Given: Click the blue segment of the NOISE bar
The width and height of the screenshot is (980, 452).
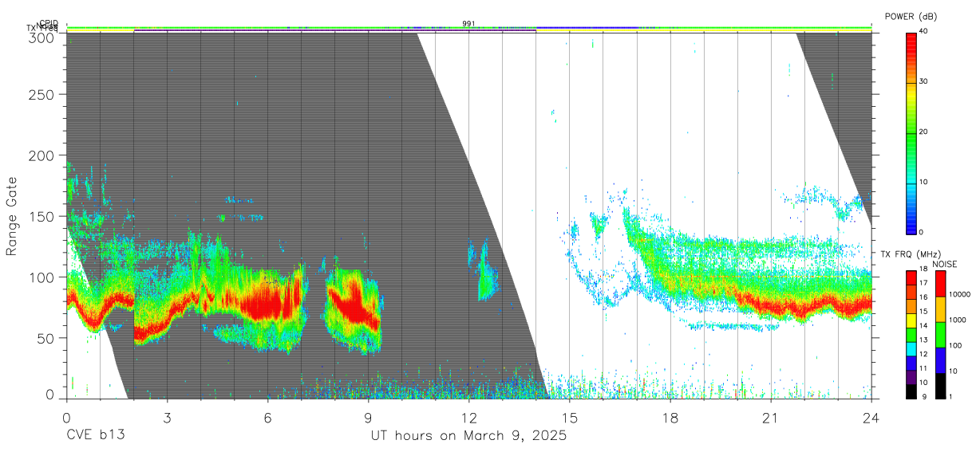Looking at the screenshot, I should pos(939,360).
